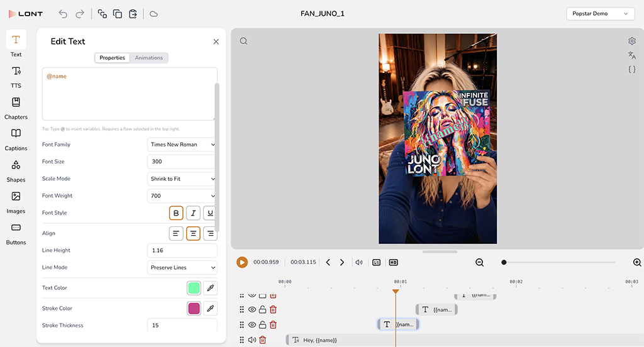This screenshot has height=347, width=644.
Task: Open the Font Weight dropdown
Action: click(x=182, y=196)
